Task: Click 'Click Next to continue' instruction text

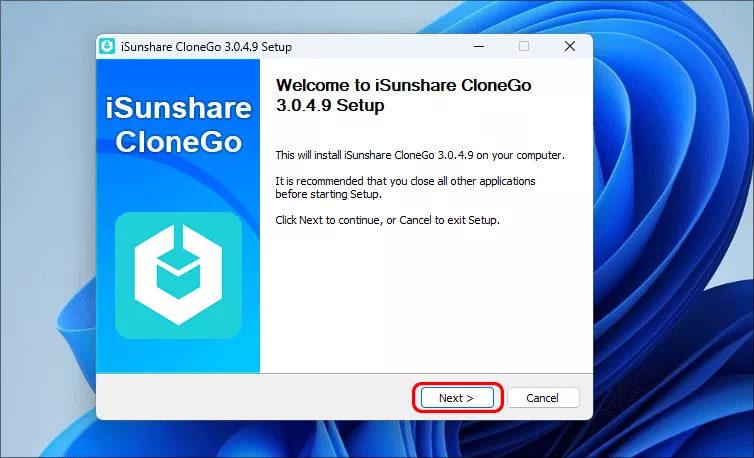Action: pyautogui.click(x=387, y=220)
